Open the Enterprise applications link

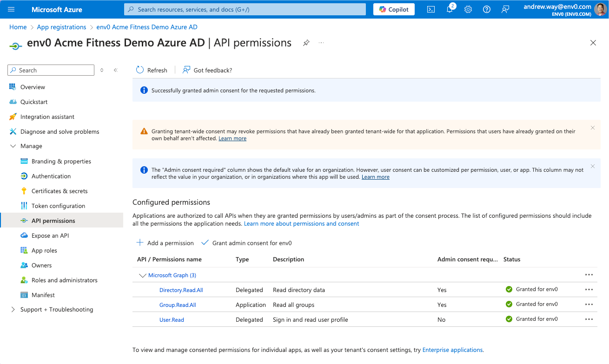click(452, 350)
